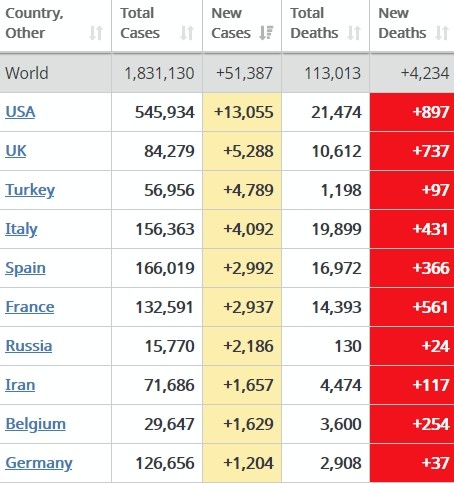Select the World summary row

[x=227, y=73]
